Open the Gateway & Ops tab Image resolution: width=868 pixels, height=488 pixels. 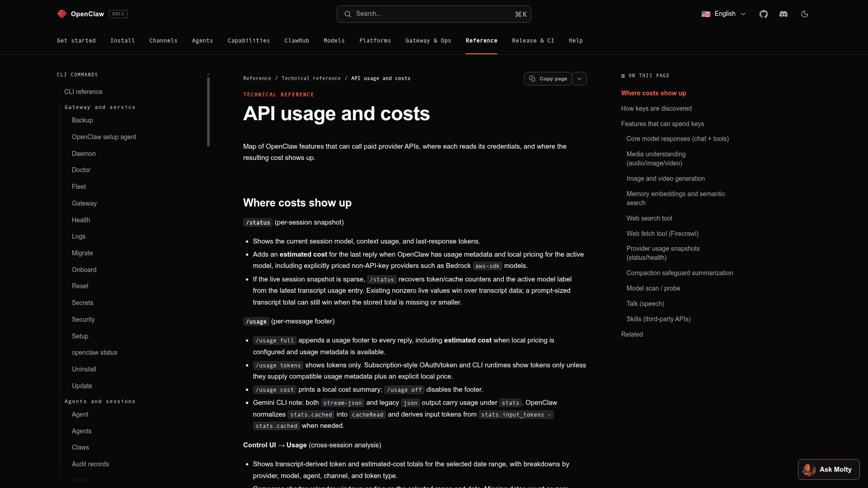(428, 41)
